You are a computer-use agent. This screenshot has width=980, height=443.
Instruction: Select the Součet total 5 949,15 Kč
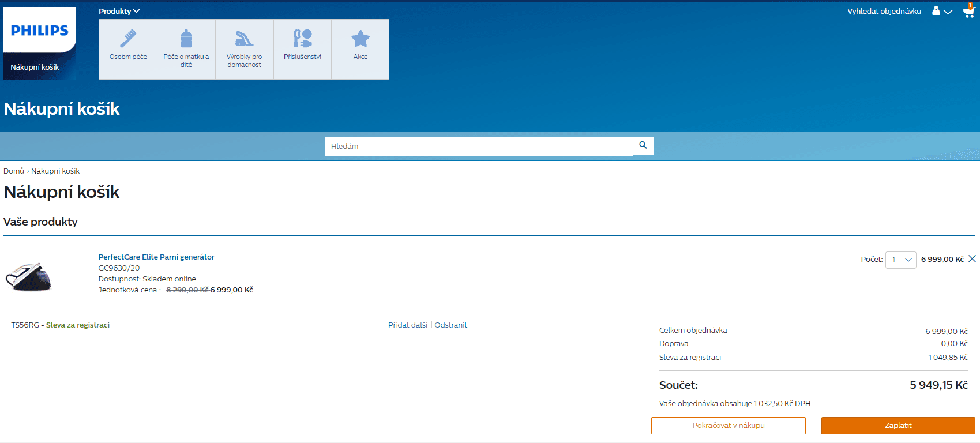pyautogui.click(x=938, y=385)
